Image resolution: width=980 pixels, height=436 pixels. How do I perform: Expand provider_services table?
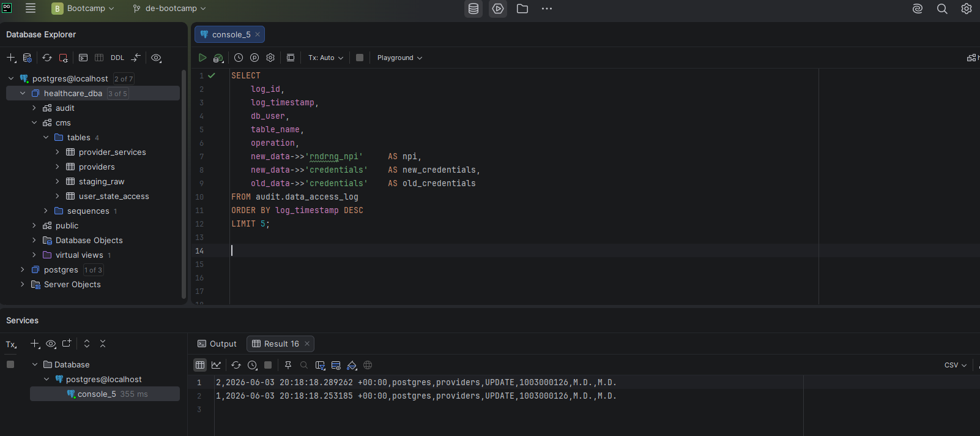pyautogui.click(x=58, y=152)
